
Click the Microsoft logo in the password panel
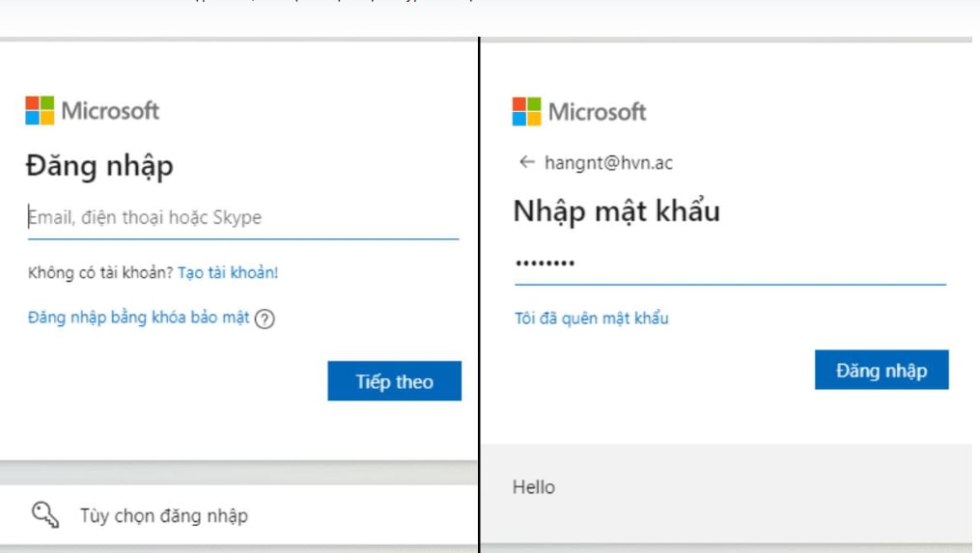(x=526, y=111)
